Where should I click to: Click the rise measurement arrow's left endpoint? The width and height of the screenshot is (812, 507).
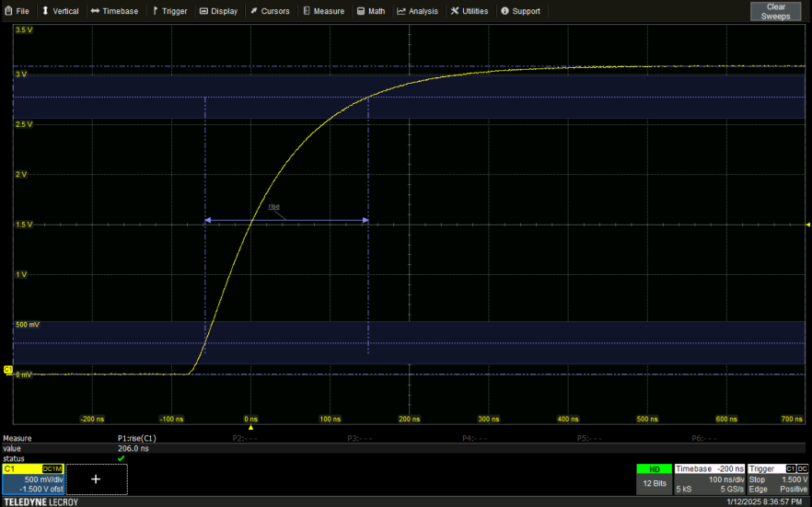(x=208, y=221)
